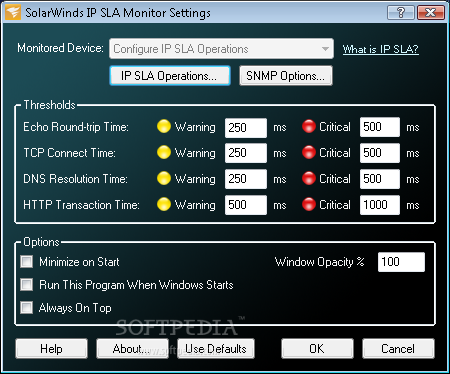Click the Window Opacity % label
The height and width of the screenshot is (374, 450).
[319, 262]
